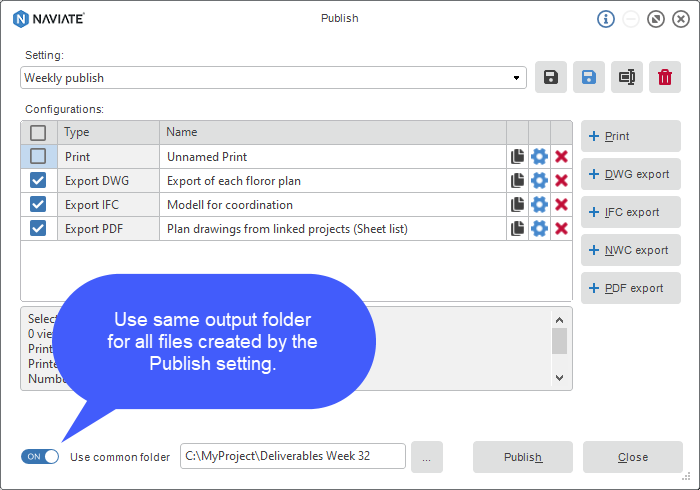Check the Unnamed Print row checkbox
Screen dimensions: 700x490
(38, 157)
